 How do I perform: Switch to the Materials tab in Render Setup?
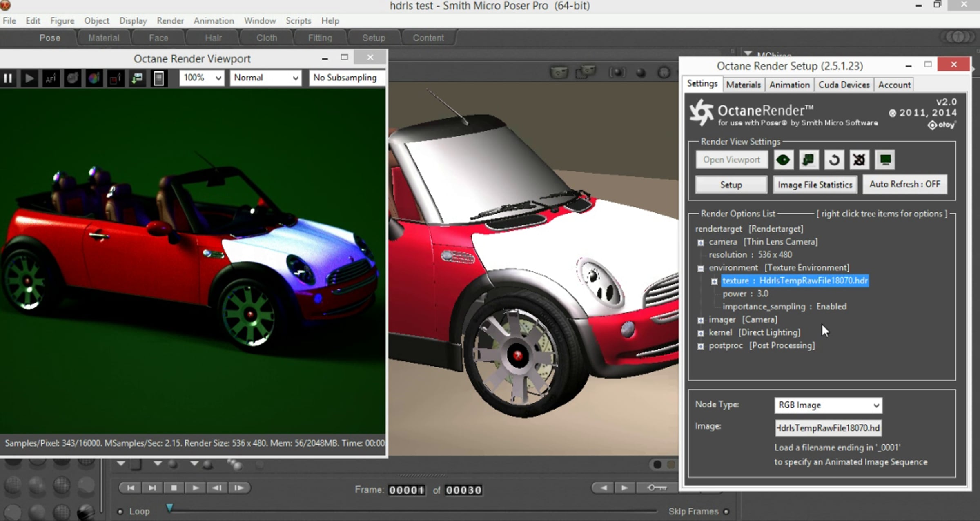[743, 85]
